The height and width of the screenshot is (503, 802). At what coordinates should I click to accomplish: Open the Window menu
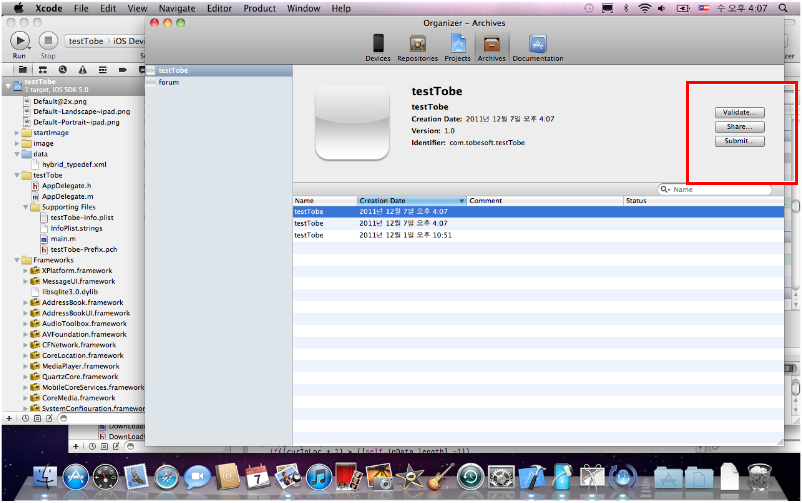pos(303,8)
